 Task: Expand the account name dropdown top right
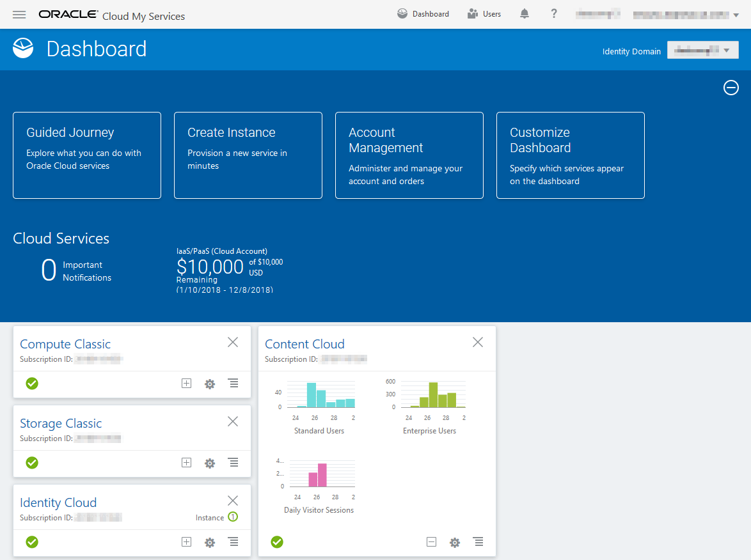coord(736,14)
